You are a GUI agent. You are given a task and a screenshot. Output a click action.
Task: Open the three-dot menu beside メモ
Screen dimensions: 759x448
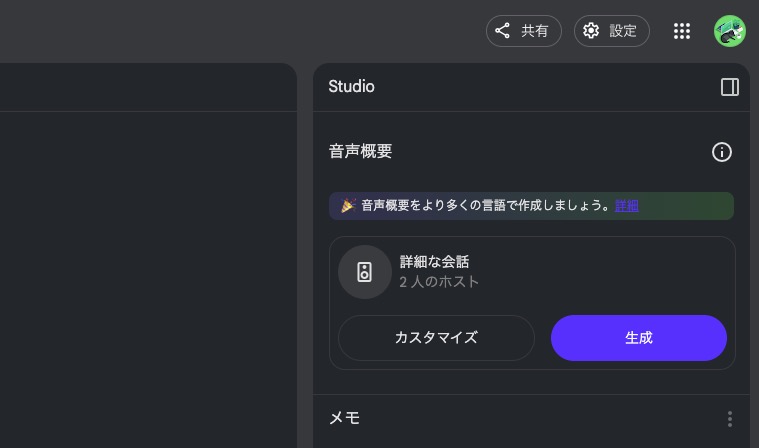tap(729, 418)
